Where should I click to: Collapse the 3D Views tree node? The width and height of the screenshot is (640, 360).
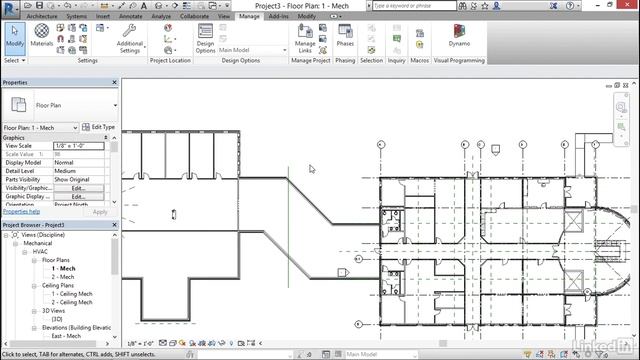pos(34,311)
